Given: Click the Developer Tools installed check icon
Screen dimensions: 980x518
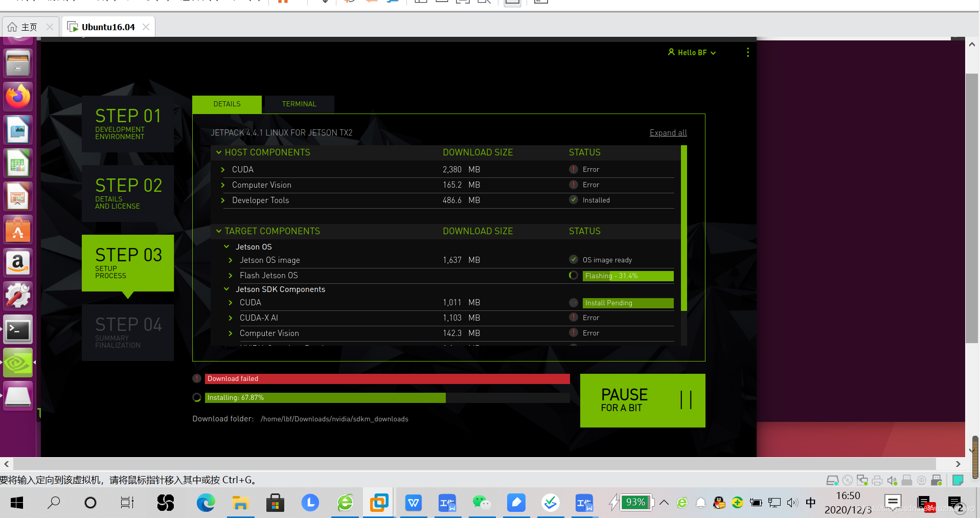Looking at the screenshot, I should click(574, 200).
